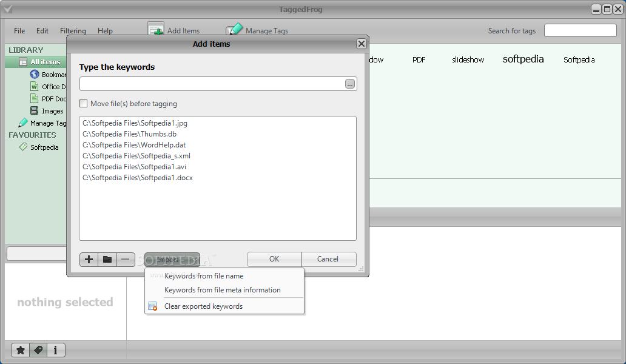Toggle Move file(s) before tagging checkbox
The image size is (626, 364).
pos(84,103)
